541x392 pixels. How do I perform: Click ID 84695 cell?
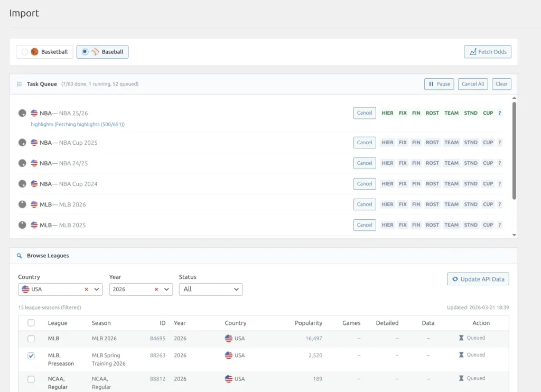[x=157, y=339]
